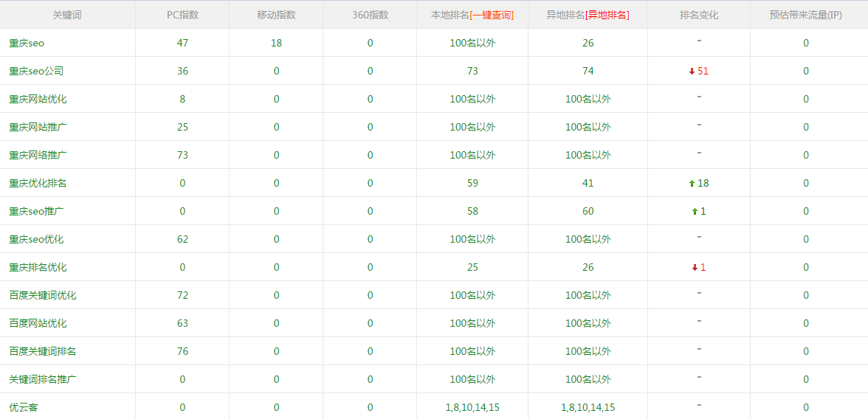Click the red down arrow in 重庆排名优化 row
The image size is (868, 419).
pyautogui.click(x=695, y=268)
